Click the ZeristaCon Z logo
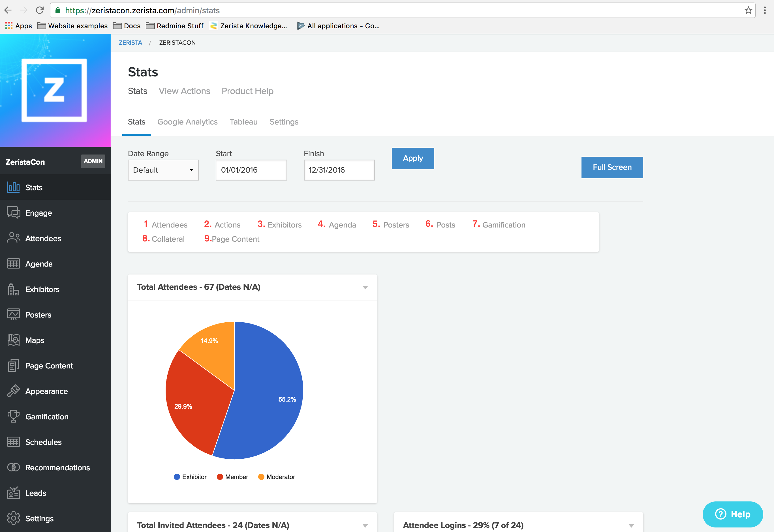The image size is (774, 532). click(54, 90)
